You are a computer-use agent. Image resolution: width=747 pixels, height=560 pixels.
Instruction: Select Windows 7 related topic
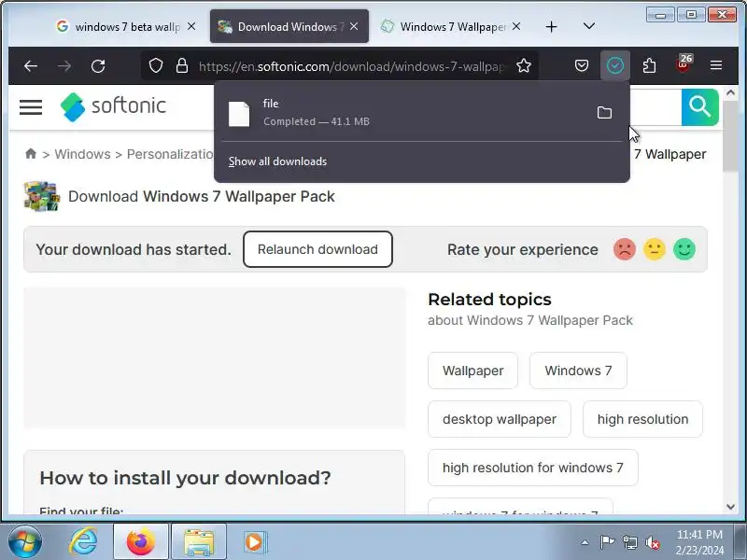coord(578,371)
